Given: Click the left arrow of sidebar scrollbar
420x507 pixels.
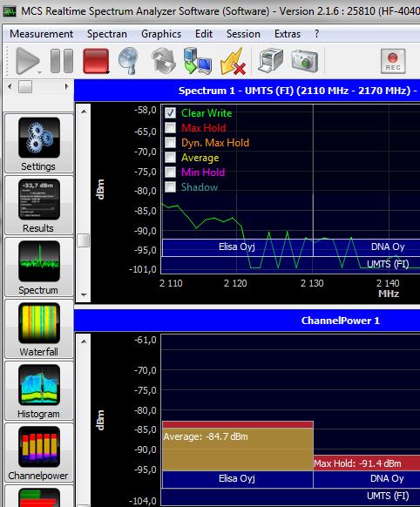Looking at the screenshot, I should [x=10, y=86].
